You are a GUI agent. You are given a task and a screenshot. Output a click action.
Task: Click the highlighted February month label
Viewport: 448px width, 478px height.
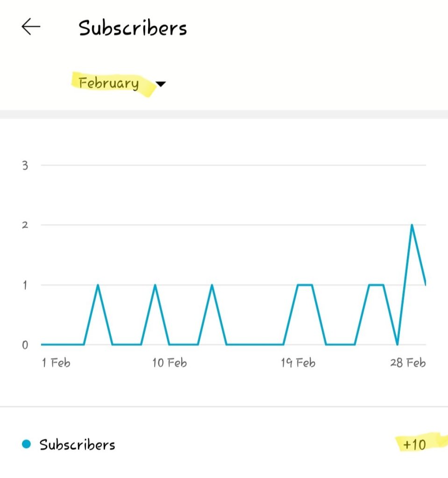tap(109, 84)
